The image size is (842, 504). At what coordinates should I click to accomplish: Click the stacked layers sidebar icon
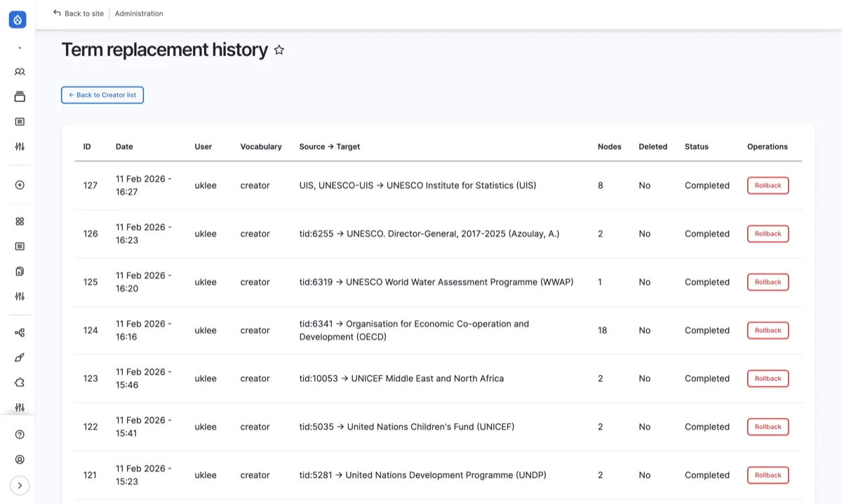pyautogui.click(x=20, y=97)
